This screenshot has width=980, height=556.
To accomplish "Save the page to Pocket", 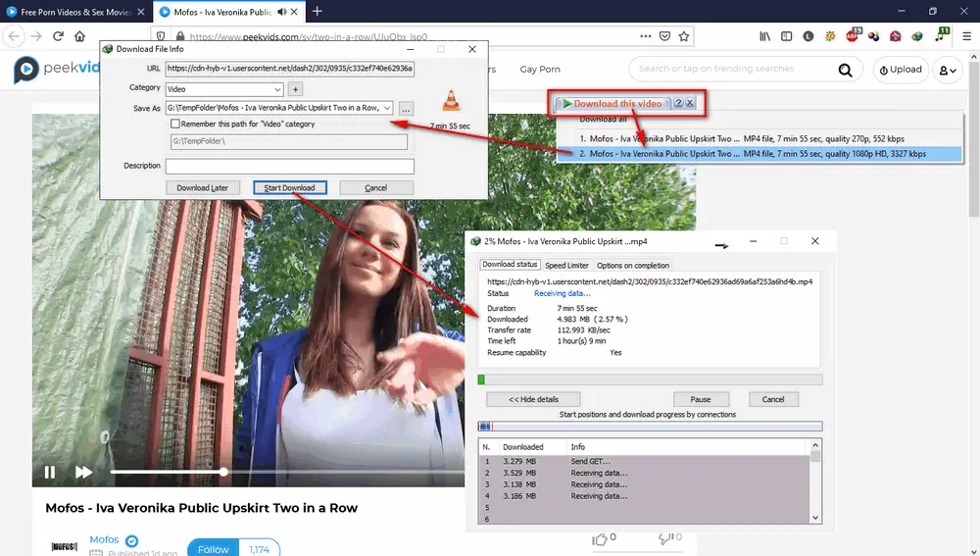I will [665, 36].
